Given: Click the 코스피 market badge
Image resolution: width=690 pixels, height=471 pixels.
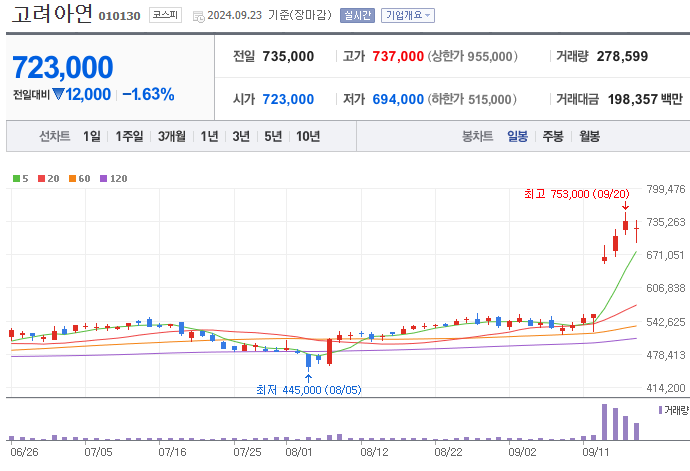Looking at the screenshot, I should point(165,15).
